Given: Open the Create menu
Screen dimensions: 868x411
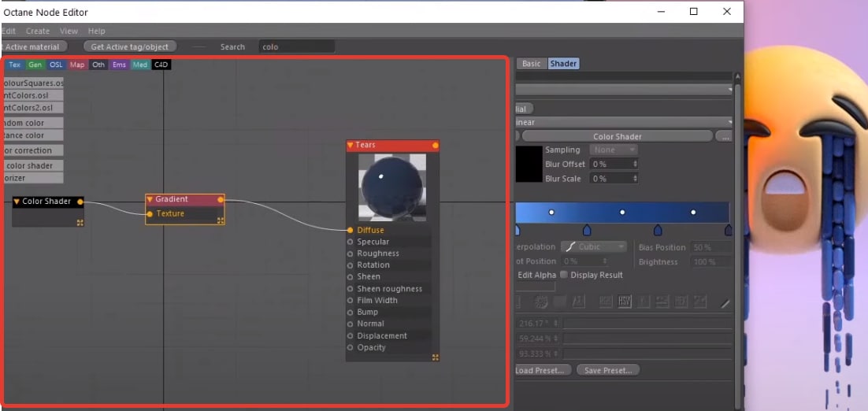Looking at the screenshot, I should (38, 31).
